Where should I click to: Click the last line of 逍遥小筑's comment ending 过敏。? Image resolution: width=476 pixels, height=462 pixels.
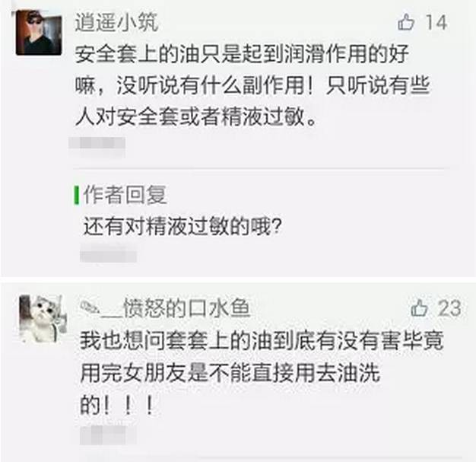click(196, 117)
